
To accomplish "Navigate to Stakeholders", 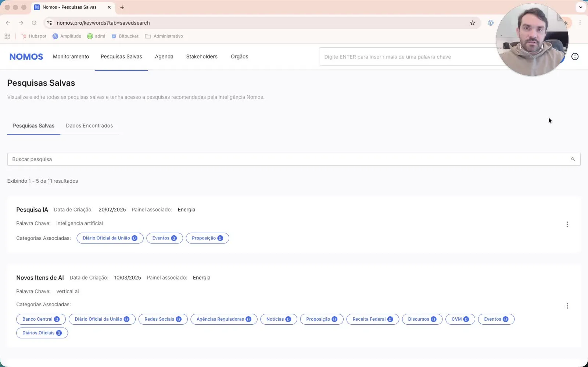I will (x=202, y=57).
